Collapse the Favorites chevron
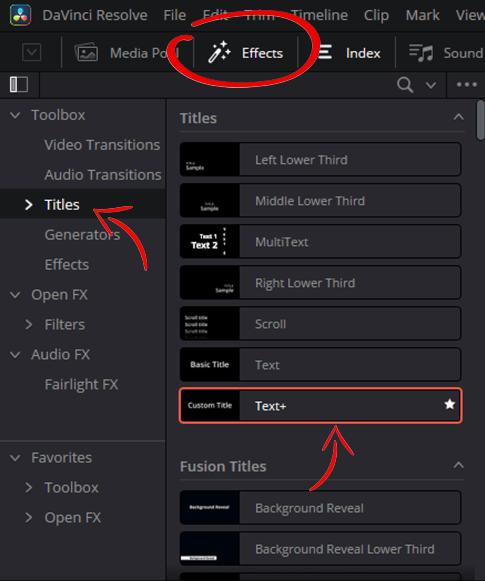The image size is (485, 581). pyautogui.click(x=15, y=458)
